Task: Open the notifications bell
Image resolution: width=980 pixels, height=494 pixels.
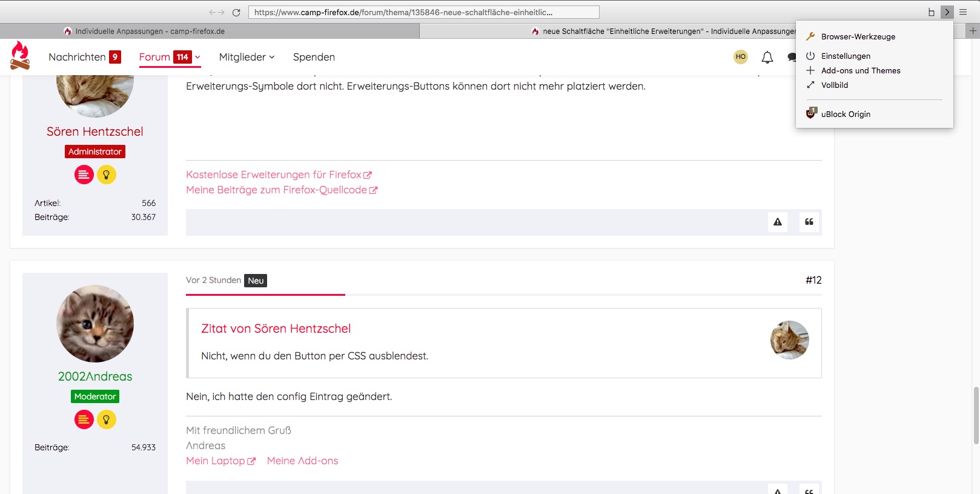Action: (x=767, y=57)
